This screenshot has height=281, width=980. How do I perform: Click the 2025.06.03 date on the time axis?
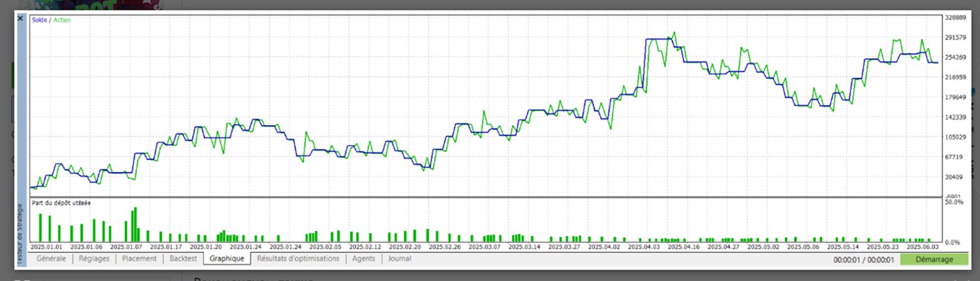(922, 247)
